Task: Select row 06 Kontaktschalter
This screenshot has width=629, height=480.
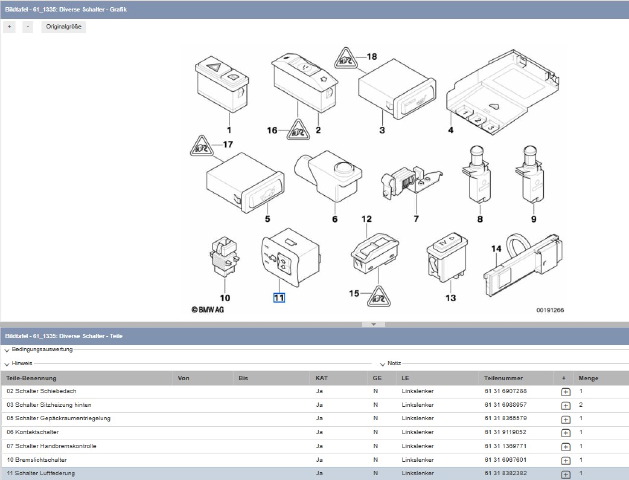Action: point(314,432)
